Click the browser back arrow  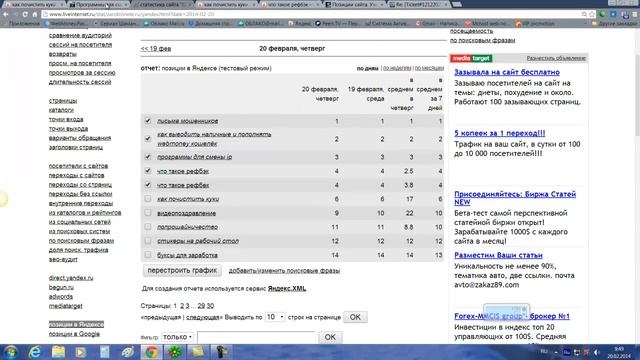6,14
